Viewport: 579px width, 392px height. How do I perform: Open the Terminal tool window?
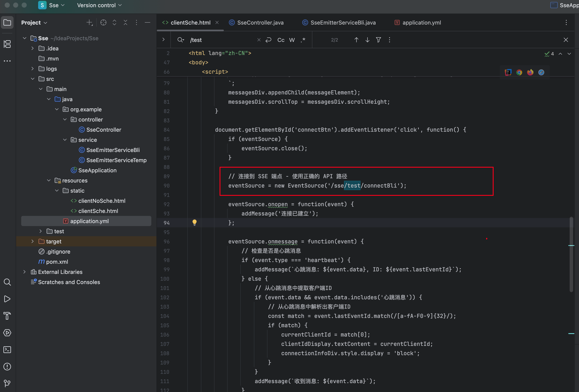pyautogui.click(x=7, y=350)
